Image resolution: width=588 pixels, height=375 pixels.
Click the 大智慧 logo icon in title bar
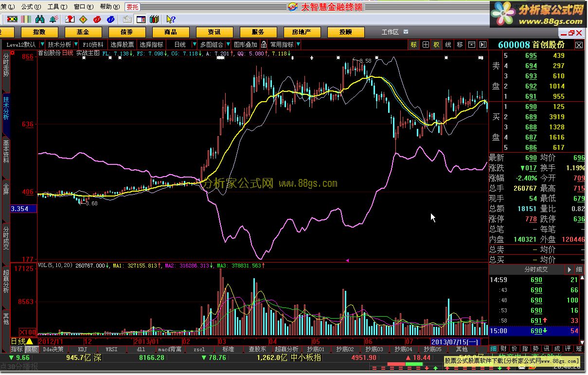click(292, 6)
